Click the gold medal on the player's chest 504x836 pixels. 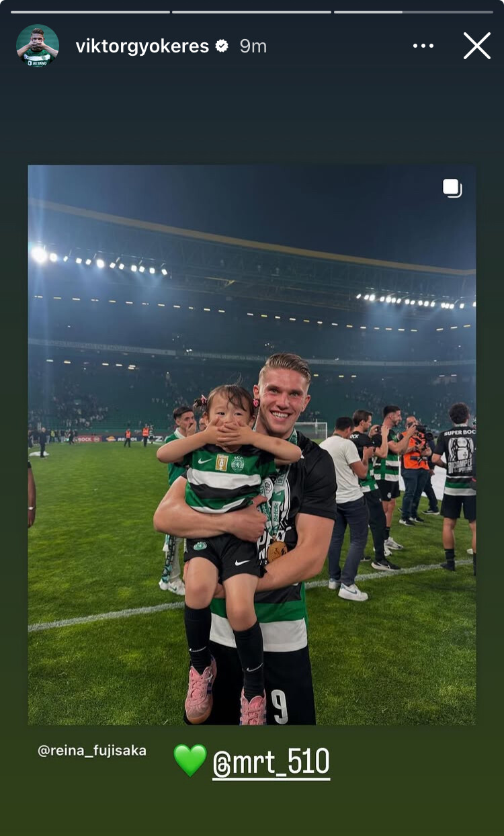click(277, 550)
